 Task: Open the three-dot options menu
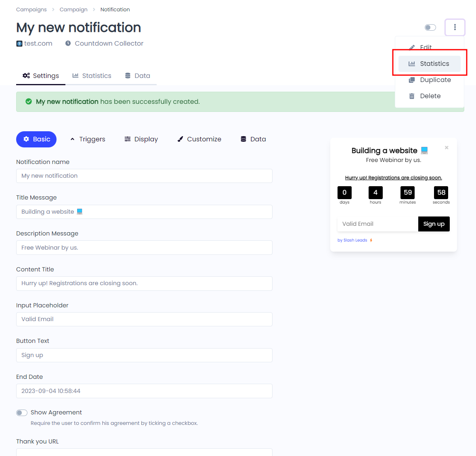pyautogui.click(x=455, y=27)
